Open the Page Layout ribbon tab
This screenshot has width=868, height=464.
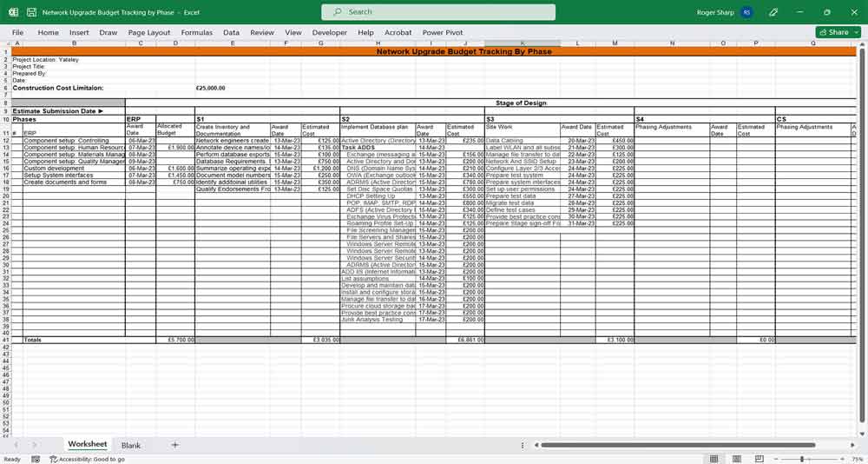(149, 33)
